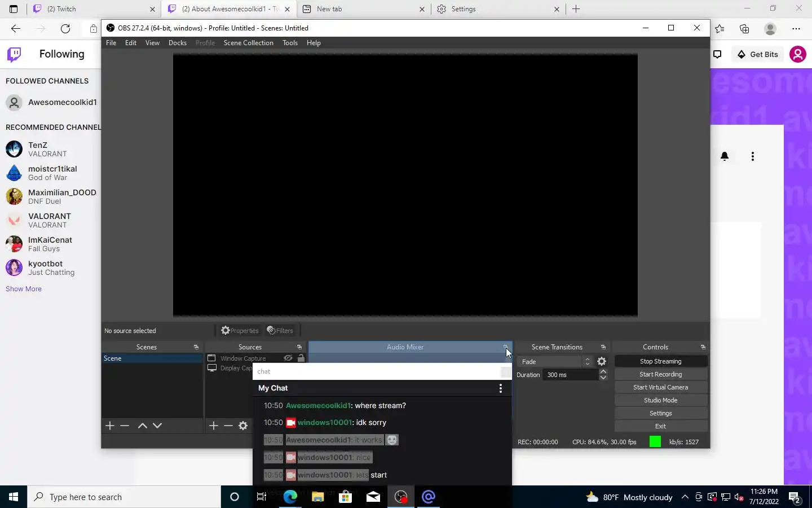
Task: Open Task View on the taskbar
Action: tap(262, 497)
